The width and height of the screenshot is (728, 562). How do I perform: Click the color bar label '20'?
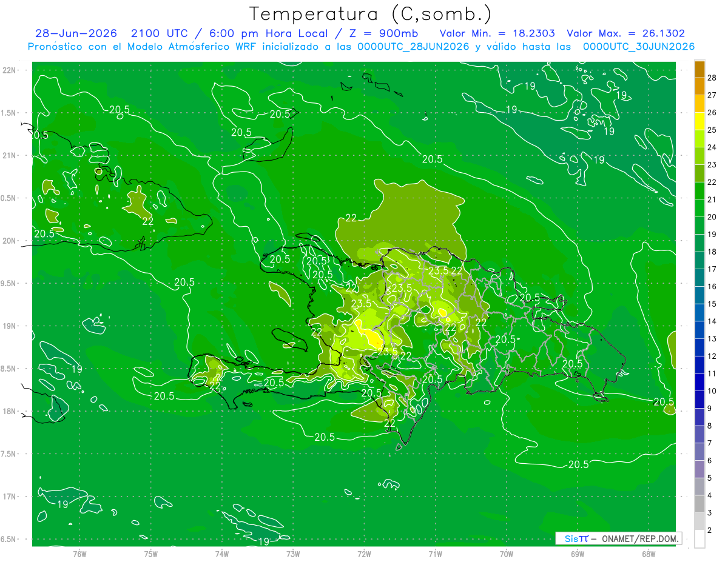[712, 217]
